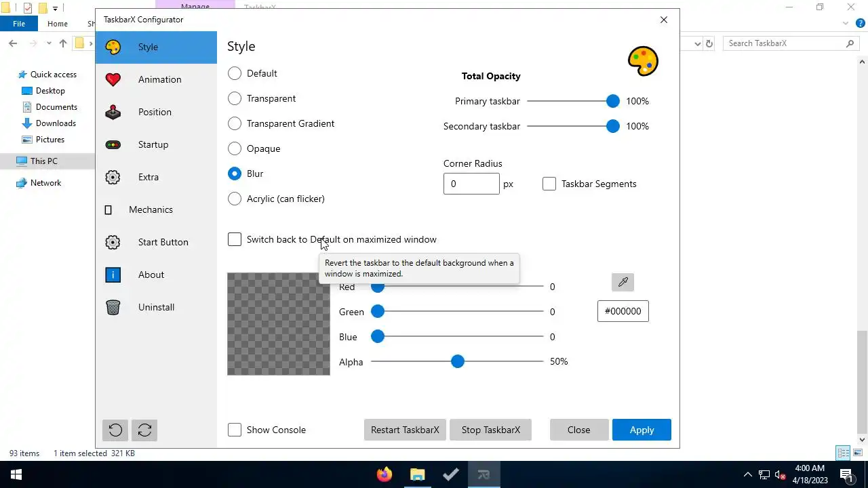The image size is (868, 488).
Task: Click the Primary taskbar opacity slider handle
Action: point(613,101)
